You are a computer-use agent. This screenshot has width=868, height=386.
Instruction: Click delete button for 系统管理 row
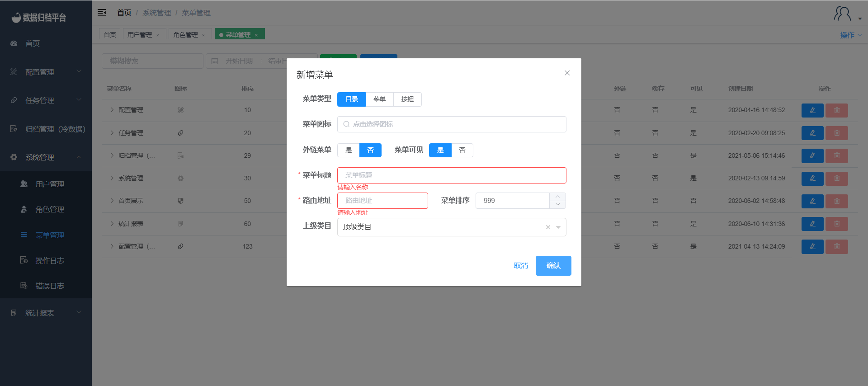pyautogui.click(x=837, y=178)
